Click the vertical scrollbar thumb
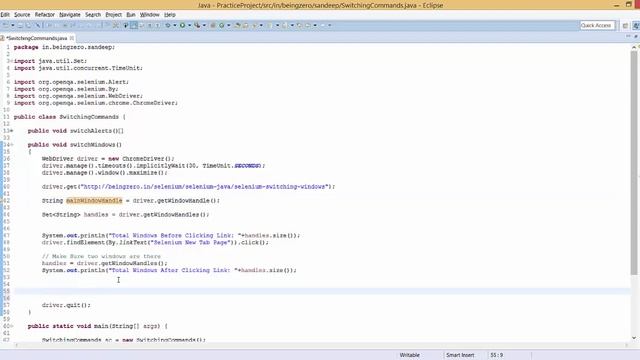Viewport: 640px width, 360px height. click(634, 162)
